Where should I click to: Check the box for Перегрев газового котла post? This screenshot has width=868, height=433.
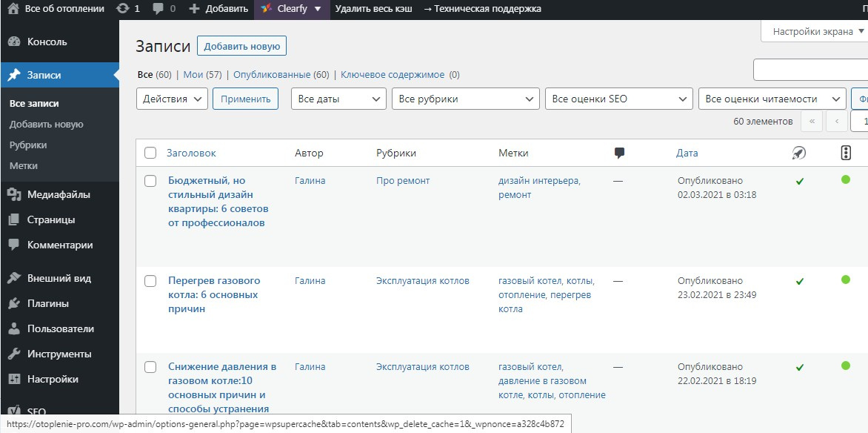(150, 281)
